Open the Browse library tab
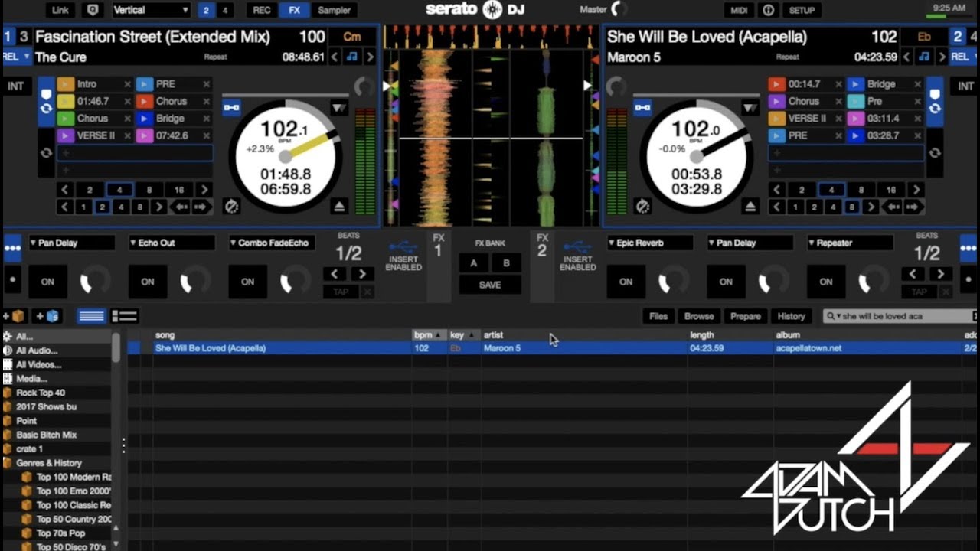The image size is (980, 551). coord(699,316)
